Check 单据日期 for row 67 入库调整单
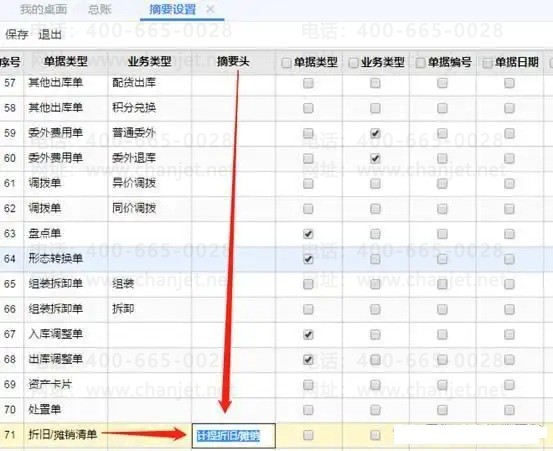553x451 pixels. pos(509,334)
